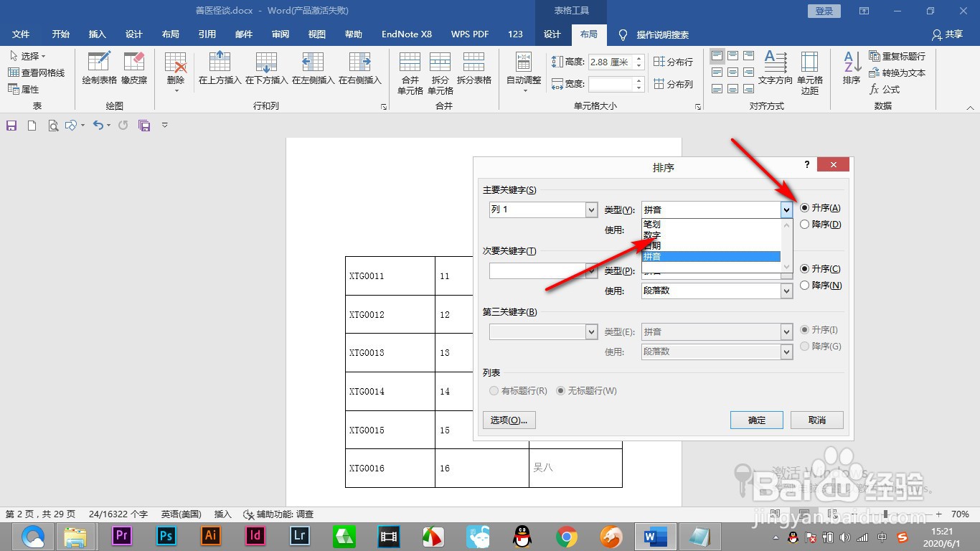Click the dialog help question mark
This screenshot has width=980, height=551.
point(807,165)
